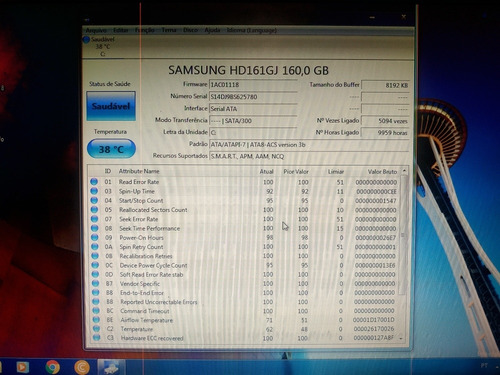The image size is (500, 375).
Task: Click status icon of Seek Error Rate
Action: click(95, 219)
